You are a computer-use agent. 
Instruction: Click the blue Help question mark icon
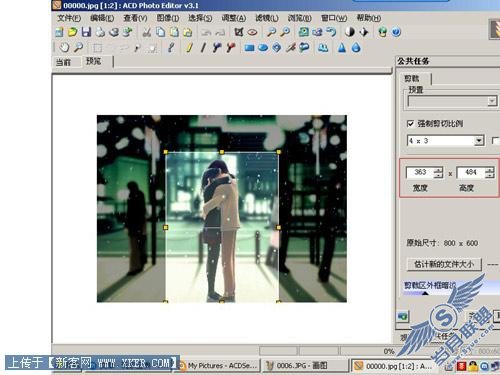(396, 32)
